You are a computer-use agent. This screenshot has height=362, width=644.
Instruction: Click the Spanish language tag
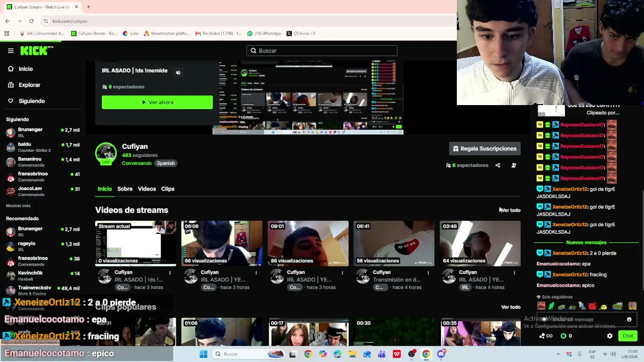coord(166,163)
